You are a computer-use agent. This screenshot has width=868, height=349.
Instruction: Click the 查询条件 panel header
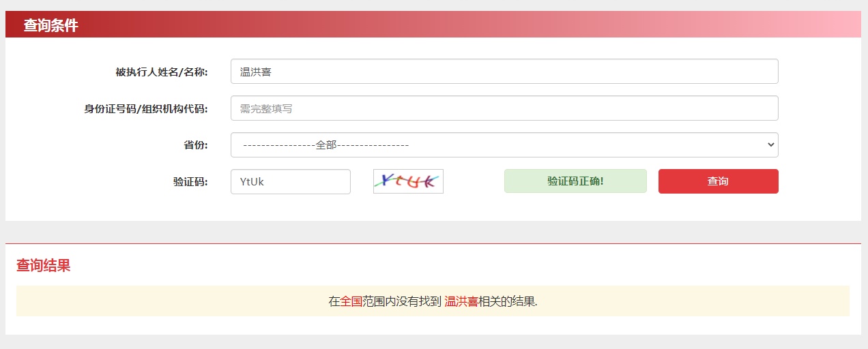50,26
